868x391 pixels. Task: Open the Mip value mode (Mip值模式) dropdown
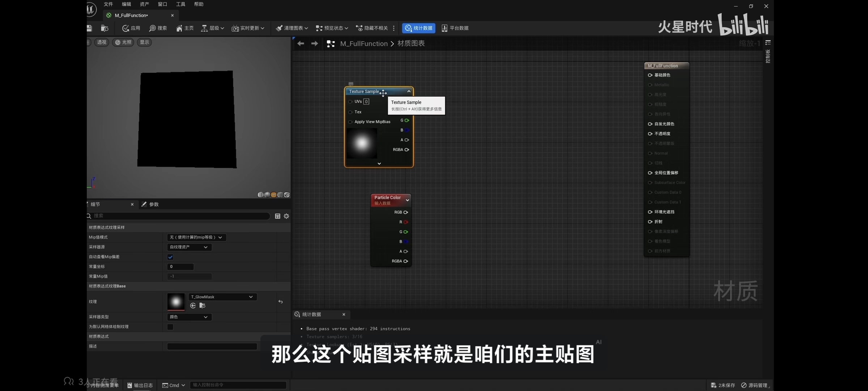pos(196,237)
